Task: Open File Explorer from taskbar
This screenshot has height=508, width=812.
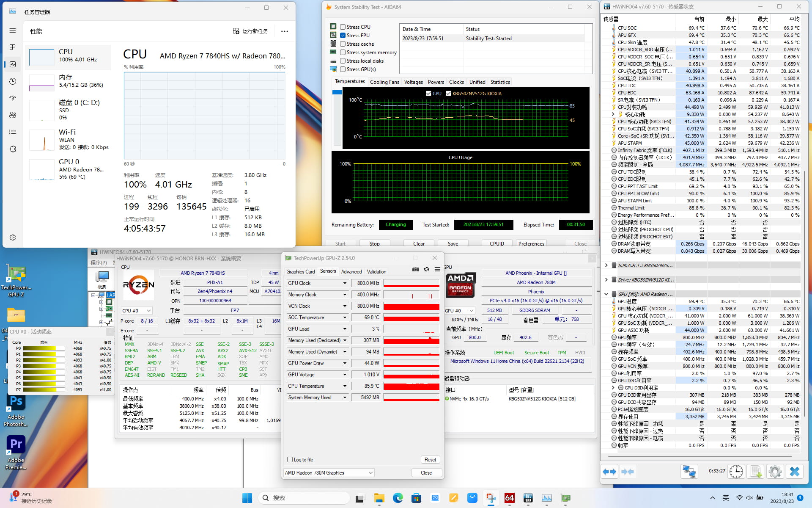Action: click(x=379, y=498)
